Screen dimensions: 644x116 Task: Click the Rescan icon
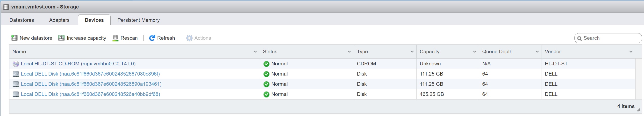tap(115, 38)
